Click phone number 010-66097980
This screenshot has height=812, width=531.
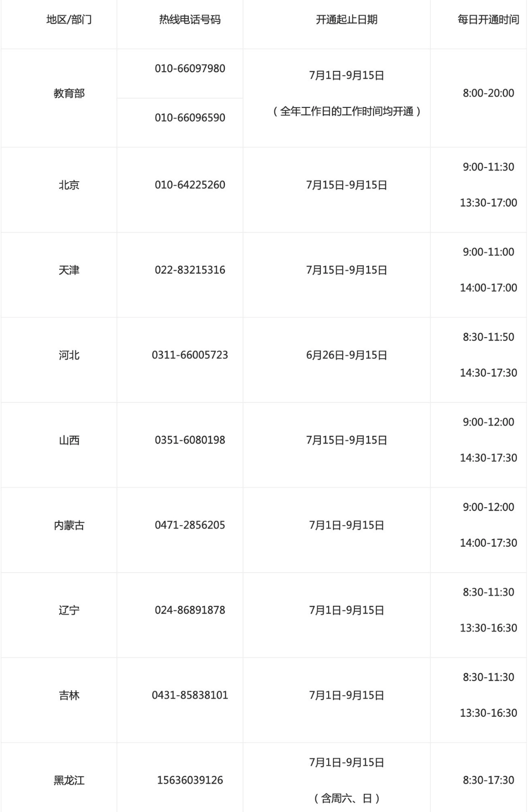coord(190,68)
